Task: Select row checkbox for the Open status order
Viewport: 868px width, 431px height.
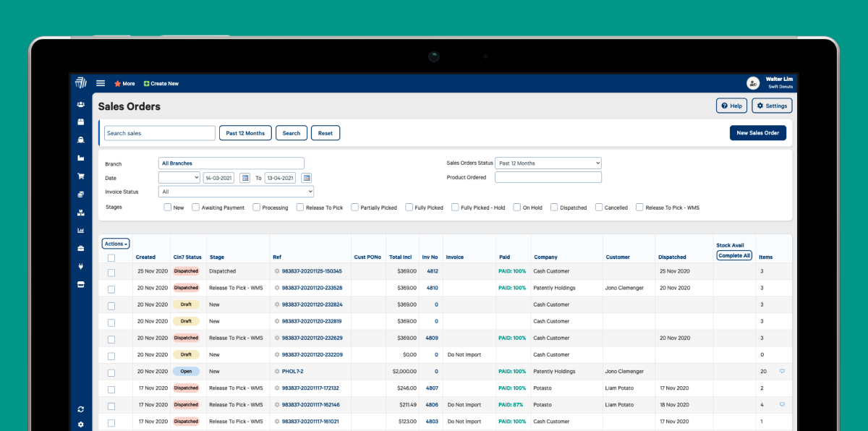Action: click(x=111, y=372)
